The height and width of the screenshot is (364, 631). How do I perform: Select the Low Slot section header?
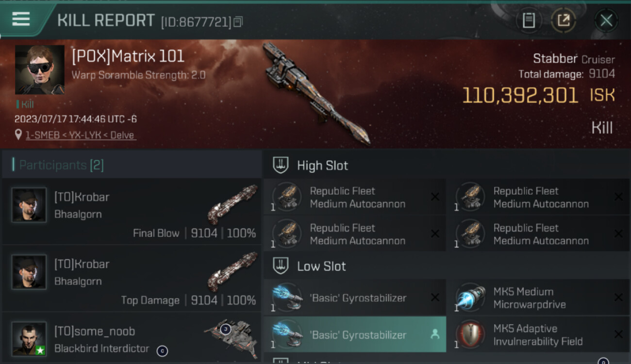447,266
